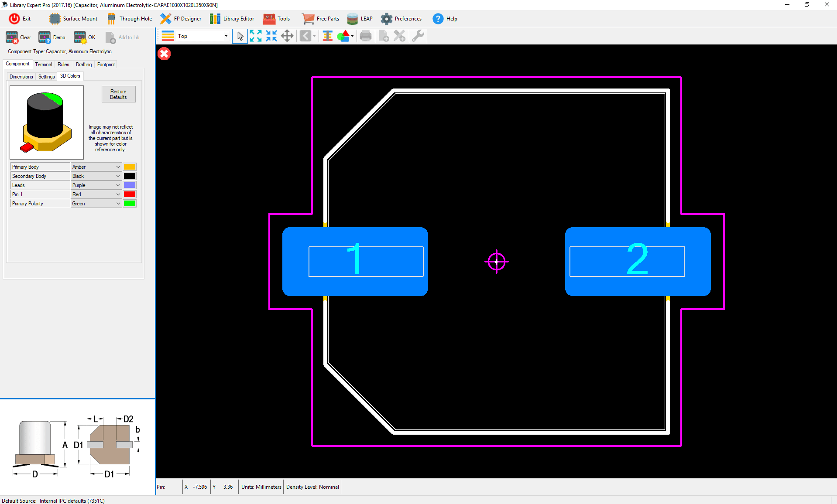The image size is (837, 504).
Task: Click the purple Leads color swatch
Action: pyautogui.click(x=130, y=185)
